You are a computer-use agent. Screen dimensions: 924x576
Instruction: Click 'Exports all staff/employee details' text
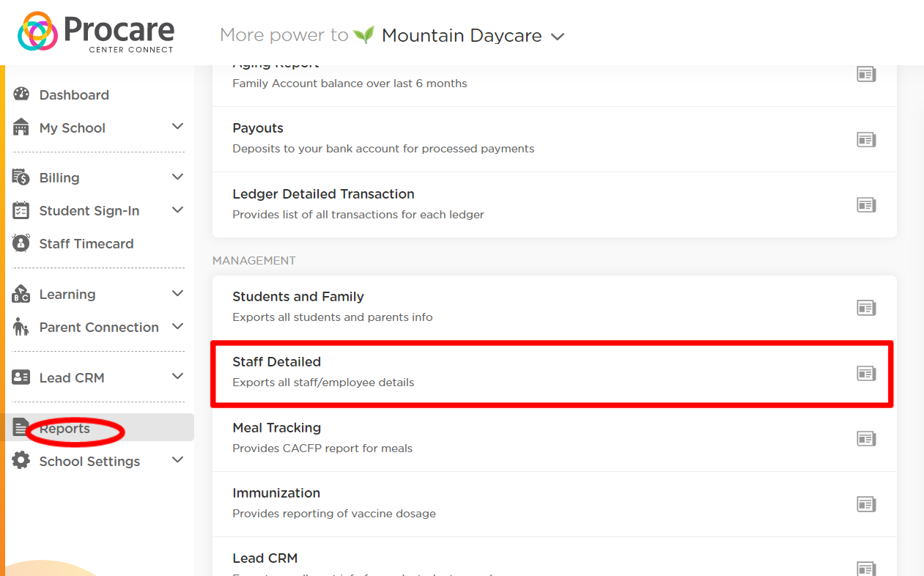[x=323, y=383]
